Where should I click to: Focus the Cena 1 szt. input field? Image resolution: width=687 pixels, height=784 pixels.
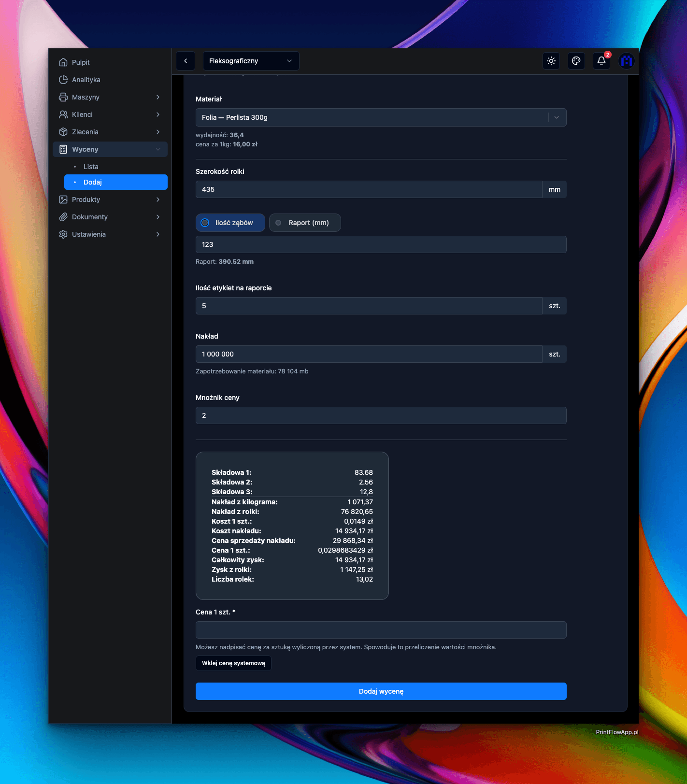pyautogui.click(x=381, y=630)
